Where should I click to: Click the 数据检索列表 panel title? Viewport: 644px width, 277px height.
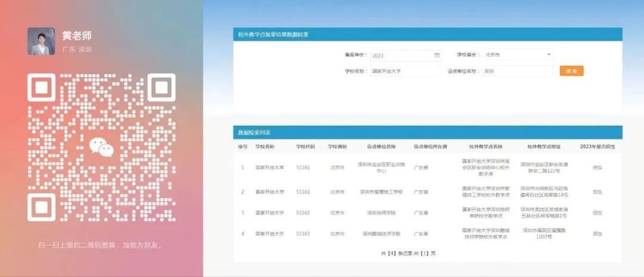tap(254, 133)
